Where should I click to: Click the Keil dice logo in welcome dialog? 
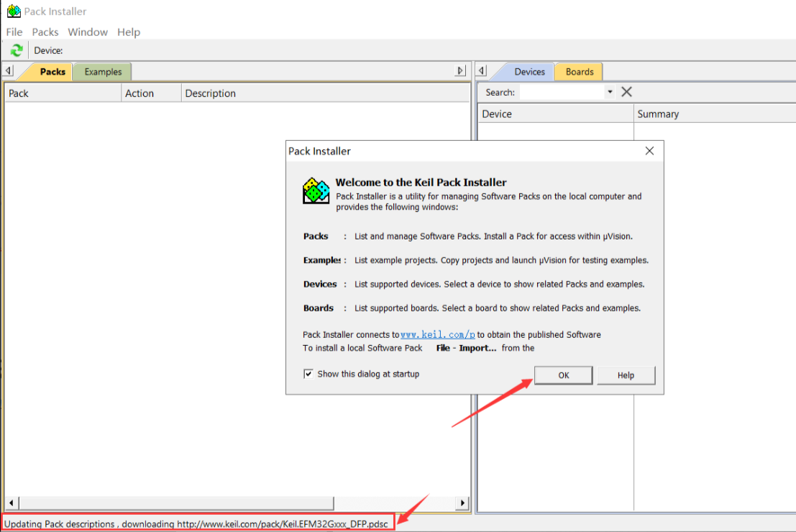(316, 191)
